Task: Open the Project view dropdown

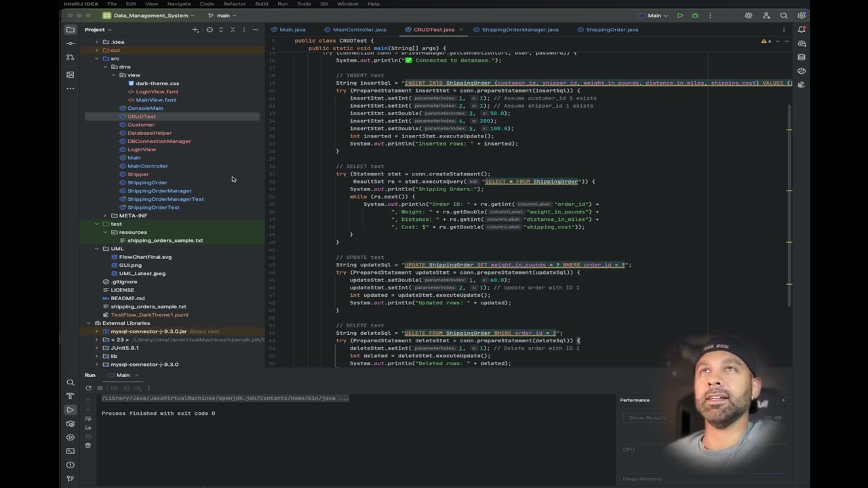Action: tap(98, 30)
